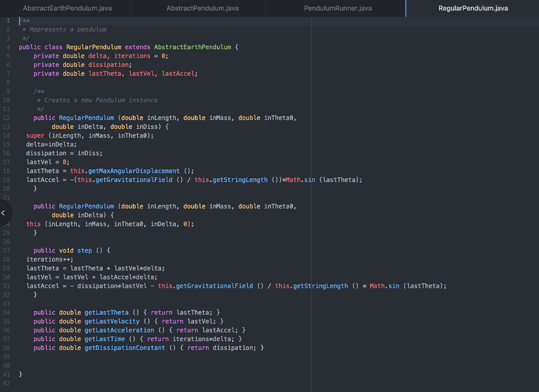Click getLastTheta method name on line 34
Image resolution: width=539 pixels, height=392 pixels.
click(x=106, y=312)
